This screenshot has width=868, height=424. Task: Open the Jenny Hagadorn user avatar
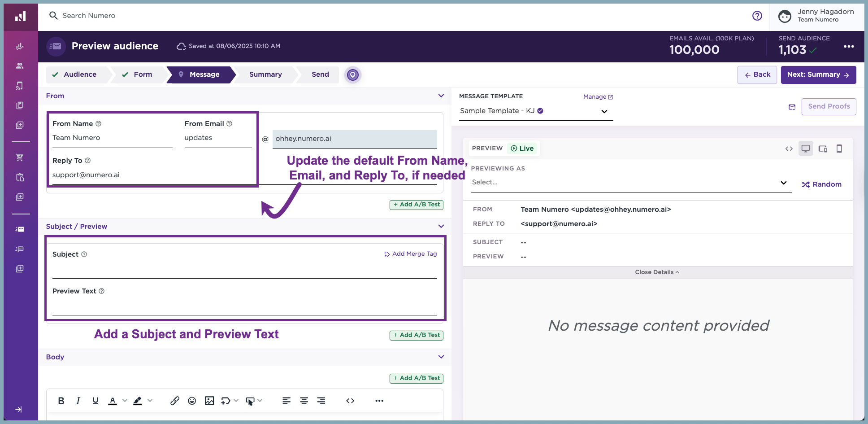pyautogui.click(x=785, y=16)
